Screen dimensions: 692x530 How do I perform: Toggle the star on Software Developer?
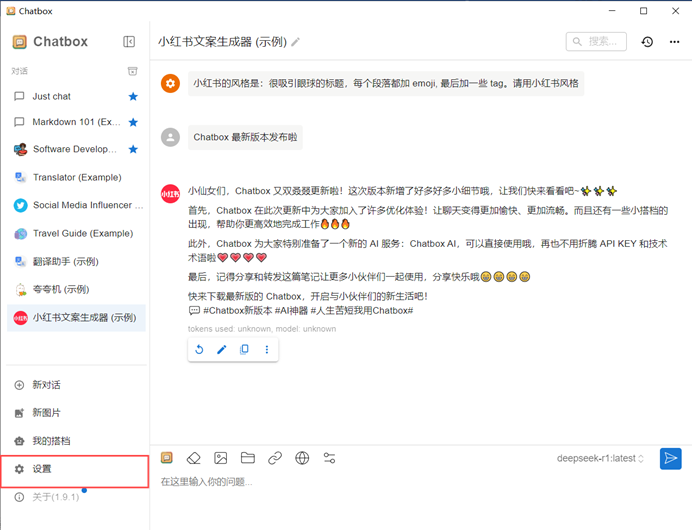point(133,150)
